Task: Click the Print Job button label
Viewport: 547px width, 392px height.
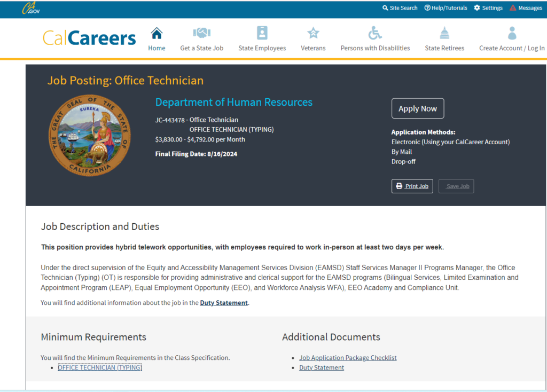Action: [417, 186]
